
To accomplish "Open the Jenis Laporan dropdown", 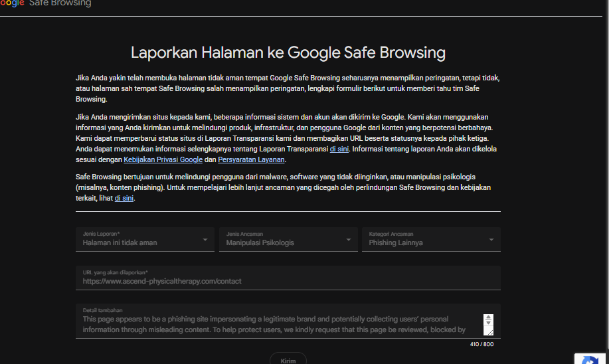I will point(145,239).
